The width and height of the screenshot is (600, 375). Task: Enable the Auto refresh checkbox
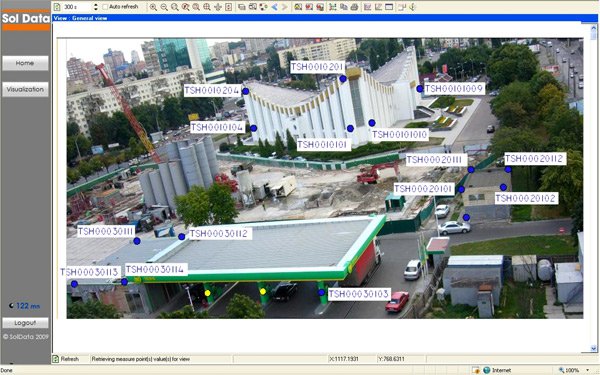coord(105,7)
